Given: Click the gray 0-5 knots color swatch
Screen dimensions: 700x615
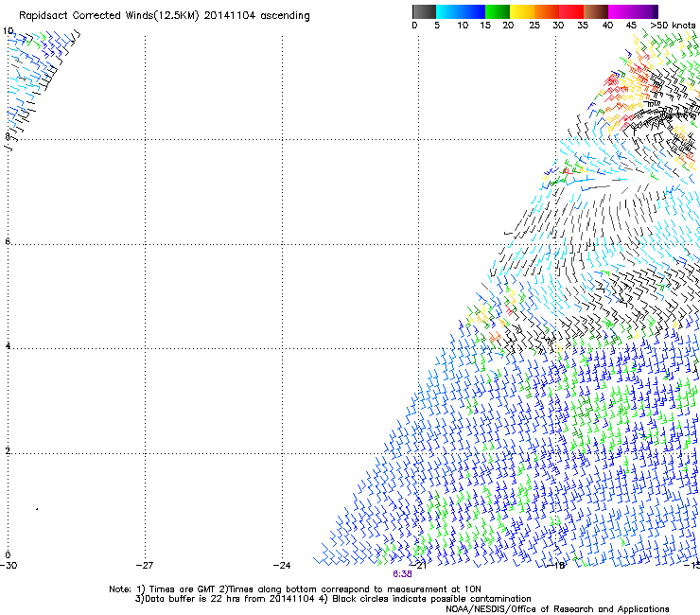Looking at the screenshot, I should point(424,11).
